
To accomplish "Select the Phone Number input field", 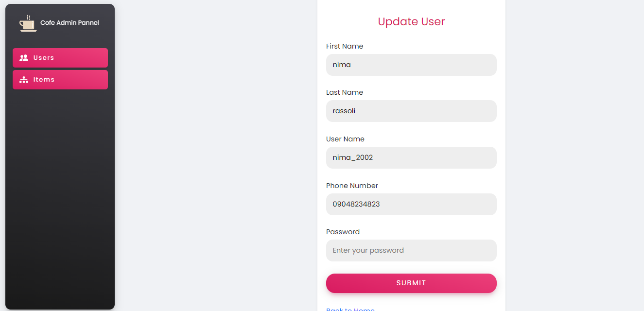I will click(x=411, y=204).
